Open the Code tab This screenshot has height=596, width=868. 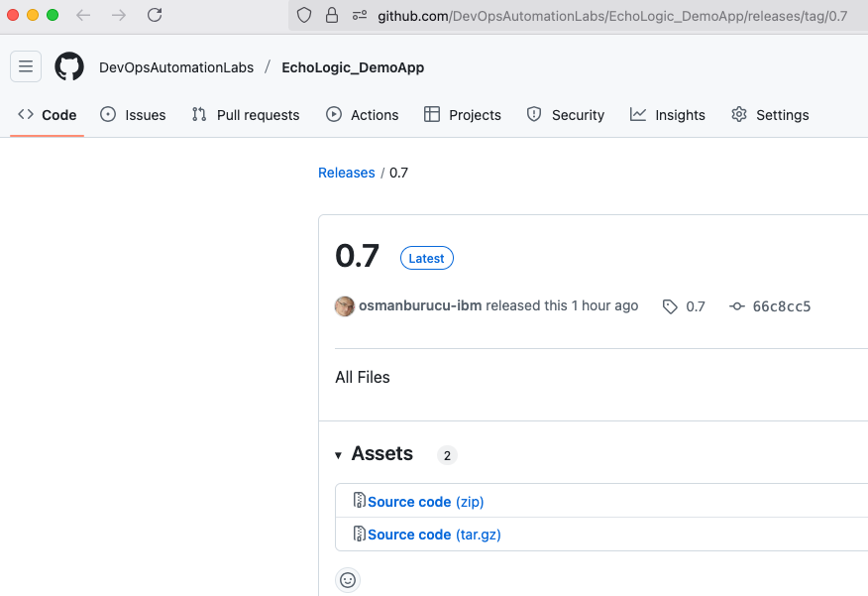(47, 115)
